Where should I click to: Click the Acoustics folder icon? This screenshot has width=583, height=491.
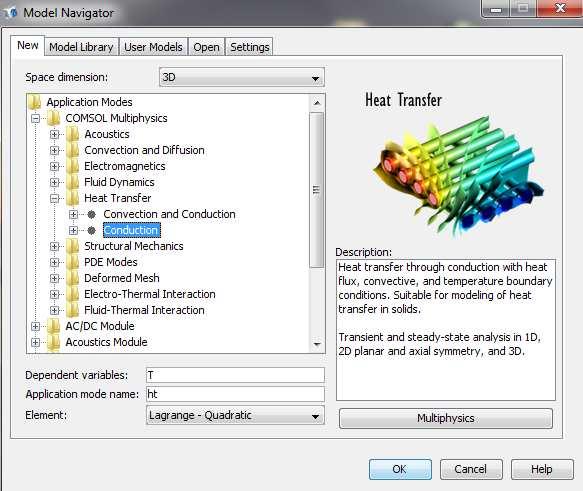73,134
